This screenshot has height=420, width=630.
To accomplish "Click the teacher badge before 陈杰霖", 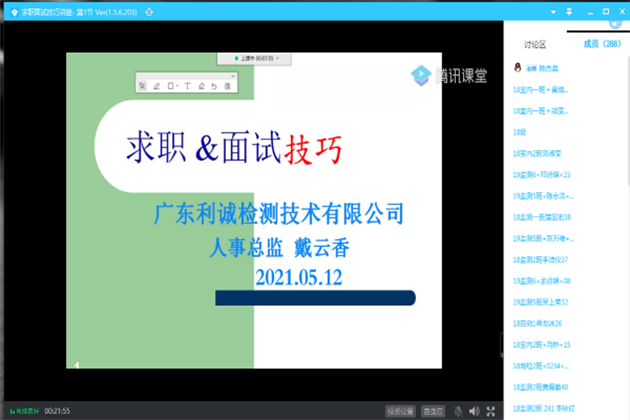I will pyautogui.click(x=531, y=68).
